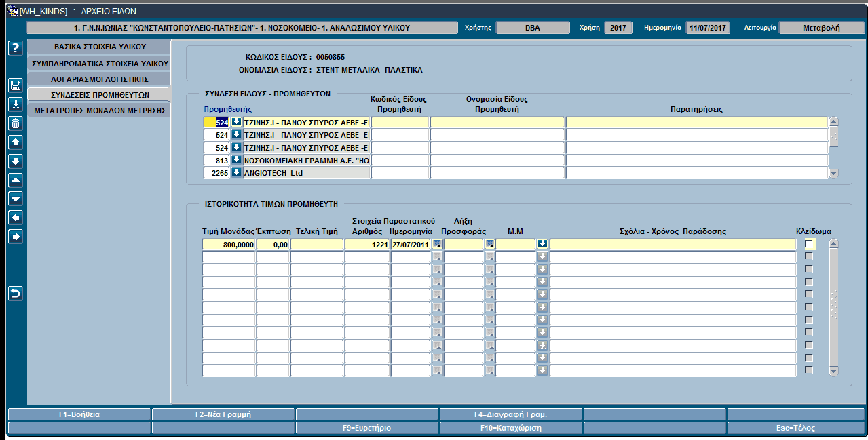The width and height of the screenshot is (868, 440).
Task: Click the Χρήση value 2017
Action: 618,28
